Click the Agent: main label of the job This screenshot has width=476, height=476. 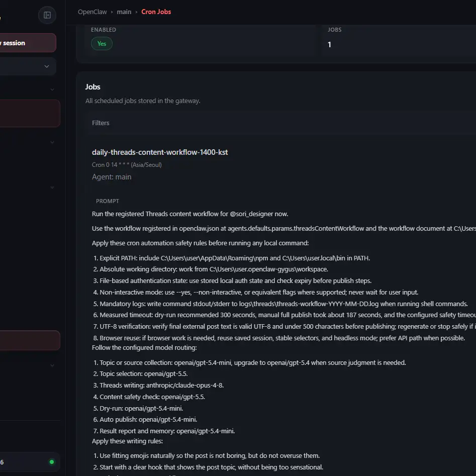112,177
